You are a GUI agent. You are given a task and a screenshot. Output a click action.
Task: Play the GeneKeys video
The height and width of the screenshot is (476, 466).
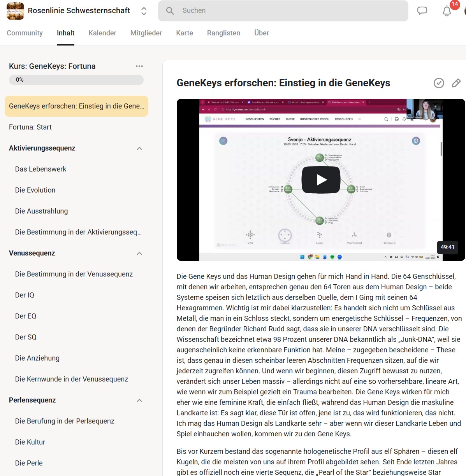(x=321, y=180)
